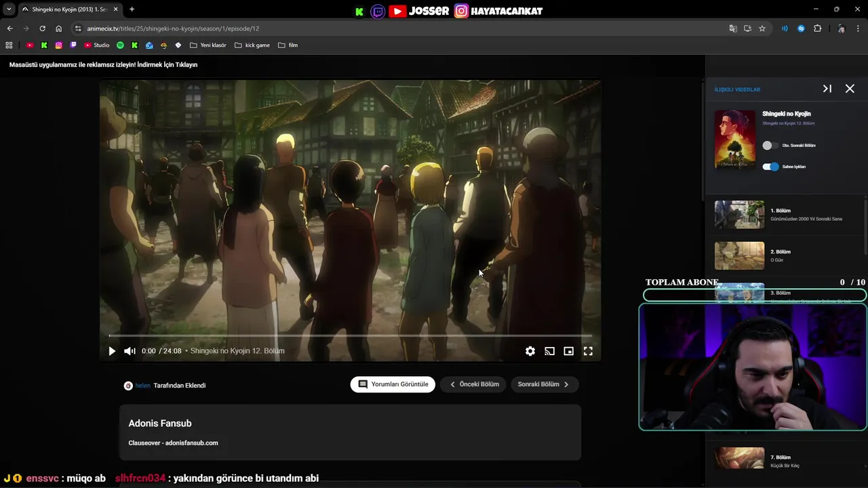This screenshot has width=868, height=488.
Task: Click the Adonis Fansub heading
Action: pos(160,424)
